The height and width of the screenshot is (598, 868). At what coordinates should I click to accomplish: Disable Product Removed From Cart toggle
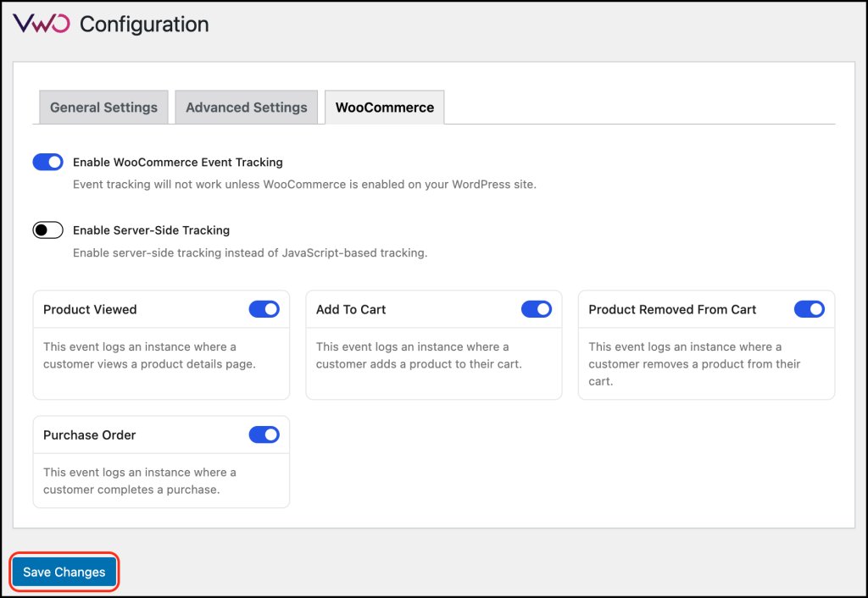(809, 309)
